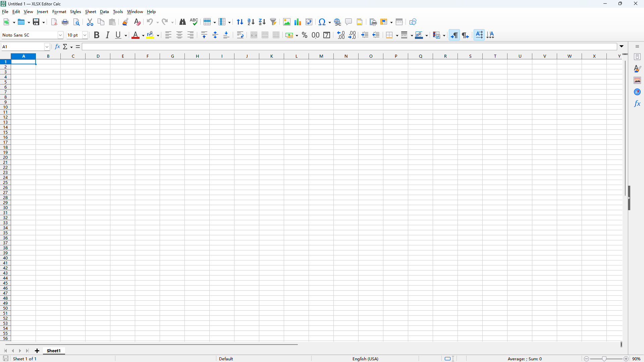
Task: Open the Navigator sidebar compass icon
Action: (x=637, y=92)
